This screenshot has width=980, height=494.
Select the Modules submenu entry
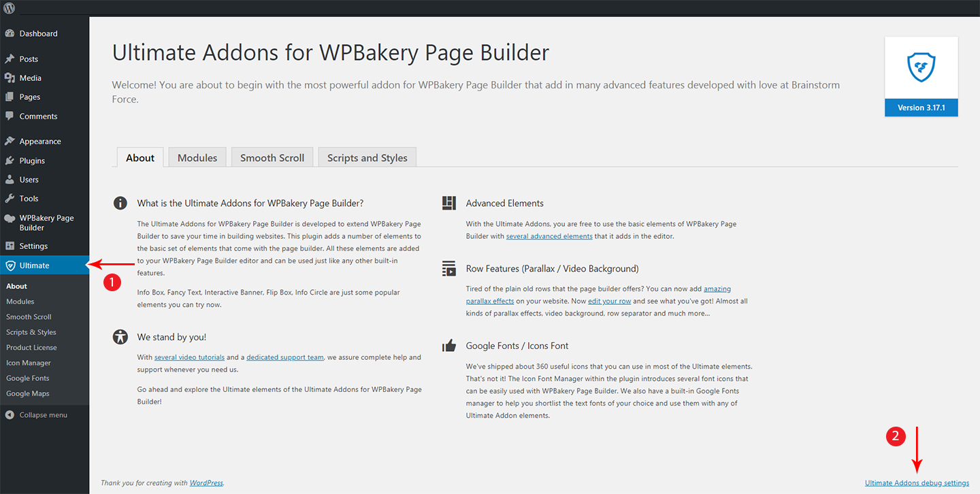click(x=20, y=301)
